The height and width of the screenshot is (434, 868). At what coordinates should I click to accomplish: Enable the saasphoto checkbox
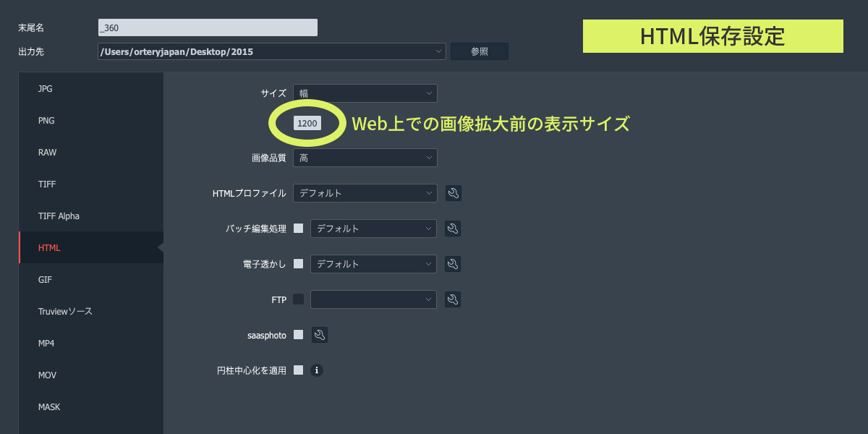click(298, 335)
